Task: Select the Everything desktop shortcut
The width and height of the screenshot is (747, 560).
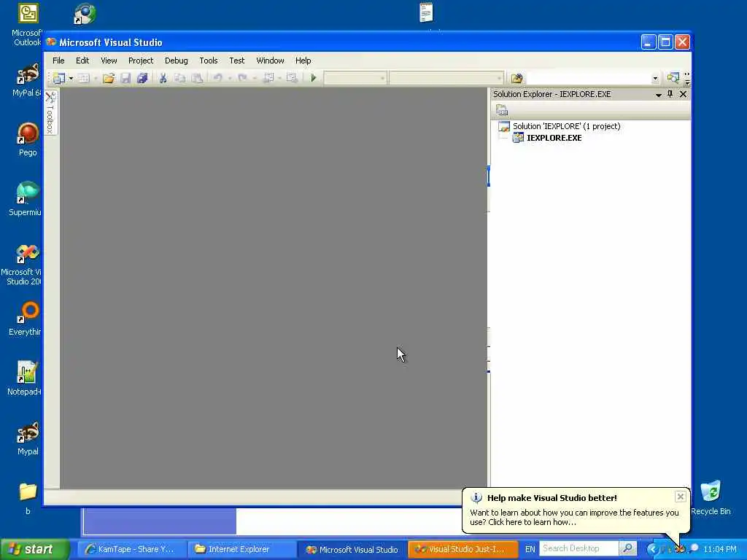Action: click(x=26, y=319)
